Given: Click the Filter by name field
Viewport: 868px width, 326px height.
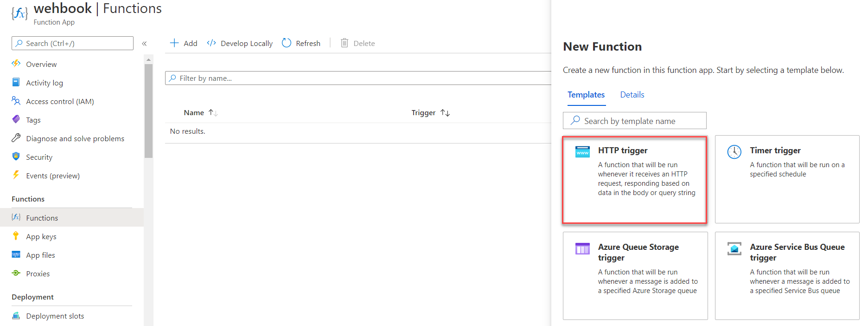Looking at the screenshot, I should point(358,78).
